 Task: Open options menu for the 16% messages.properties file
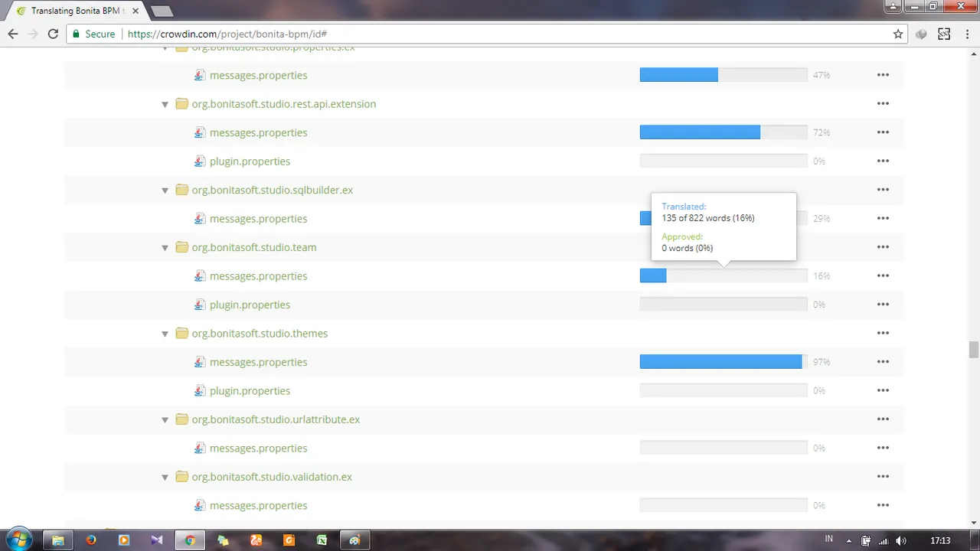(x=883, y=275)
